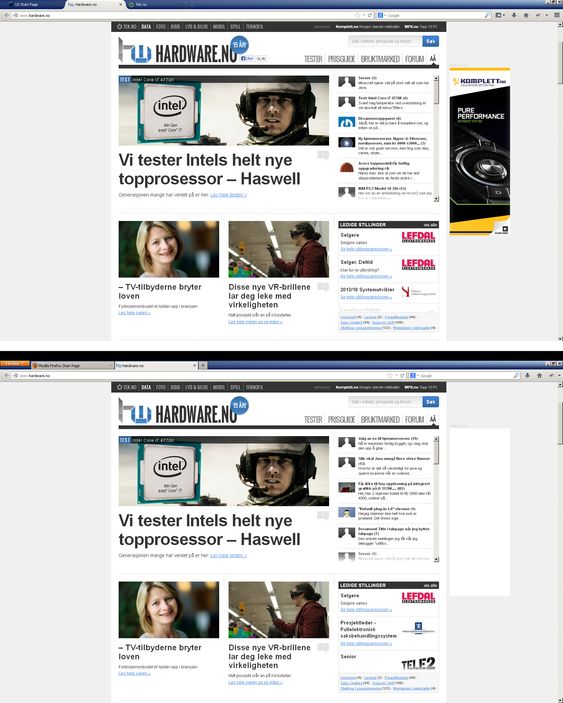
Task: Open FOTO section in upper window
Action: click(x=161, y=27)
